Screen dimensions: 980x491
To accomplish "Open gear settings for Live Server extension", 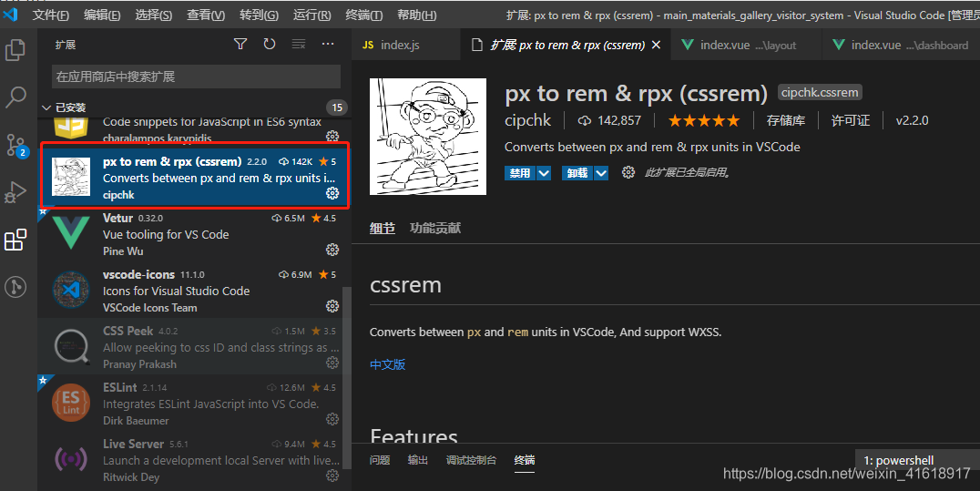I will (332, 476).
